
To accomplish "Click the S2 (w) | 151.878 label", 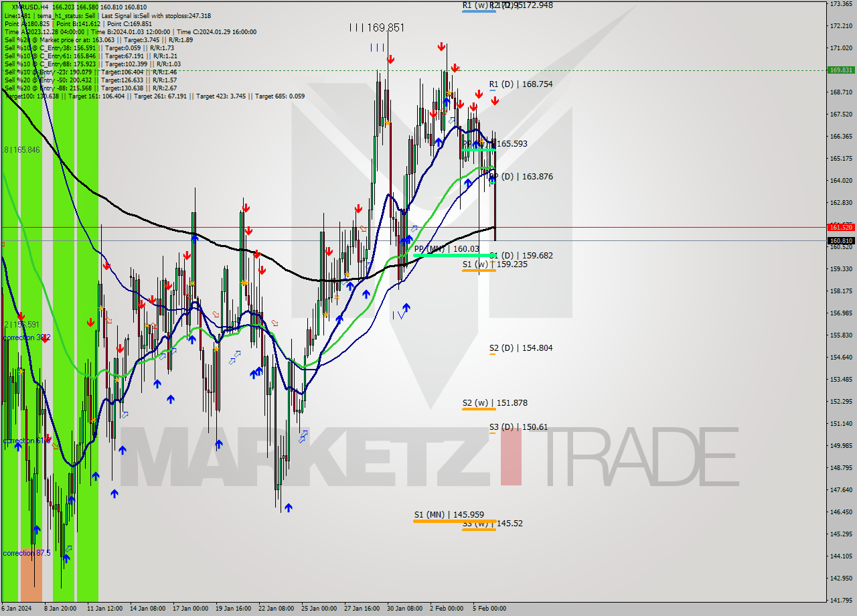I will click(495, 403).
